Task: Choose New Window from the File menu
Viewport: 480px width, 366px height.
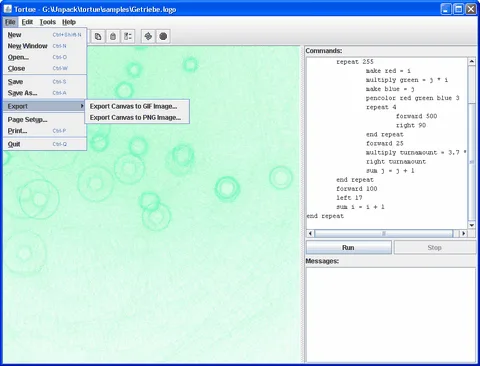Action: pyautogui.click(x=45, y=46)
